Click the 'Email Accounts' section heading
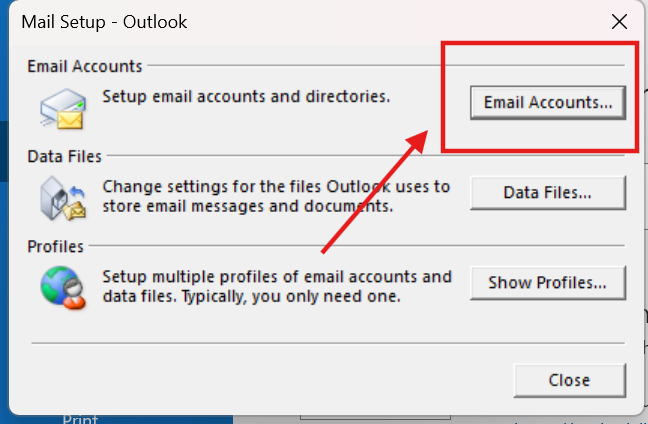Image resolution: width=648 pixels, height=424 pixels. (x=85, y=66)
